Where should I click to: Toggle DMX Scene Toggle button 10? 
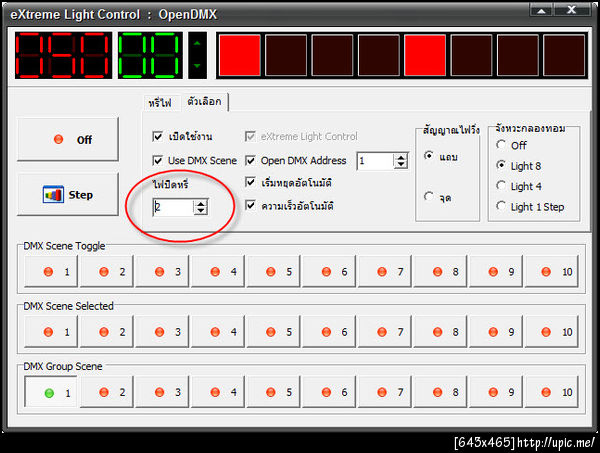coord(552,272)
